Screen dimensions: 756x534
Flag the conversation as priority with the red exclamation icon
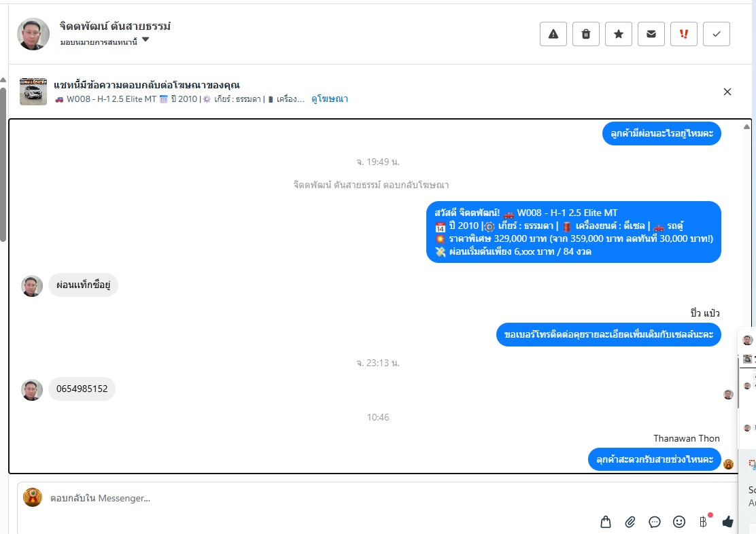tap(684, 34)
